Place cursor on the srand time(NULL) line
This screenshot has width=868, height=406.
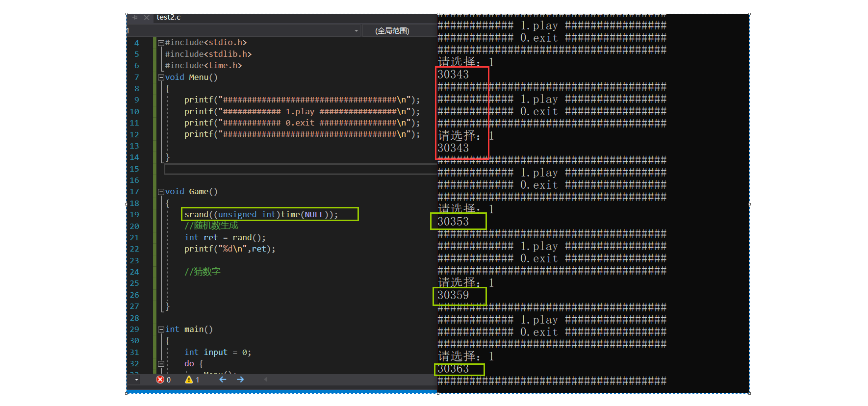(261, 215)
